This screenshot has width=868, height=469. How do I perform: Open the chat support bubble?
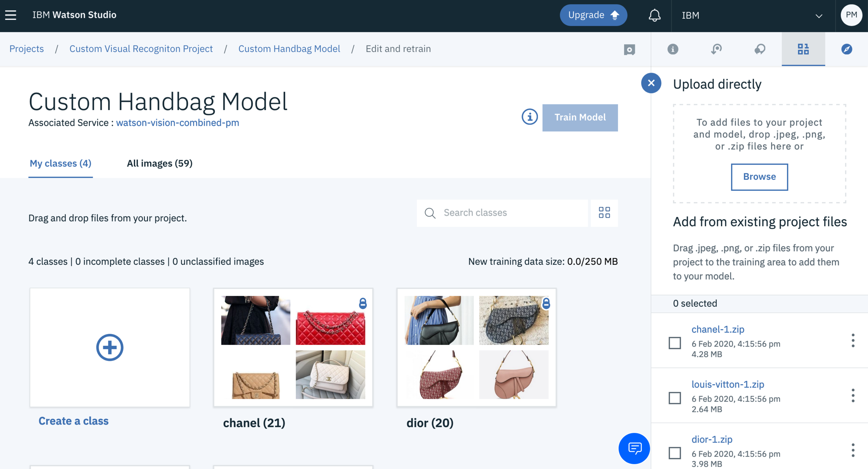[x=634, y=448]
